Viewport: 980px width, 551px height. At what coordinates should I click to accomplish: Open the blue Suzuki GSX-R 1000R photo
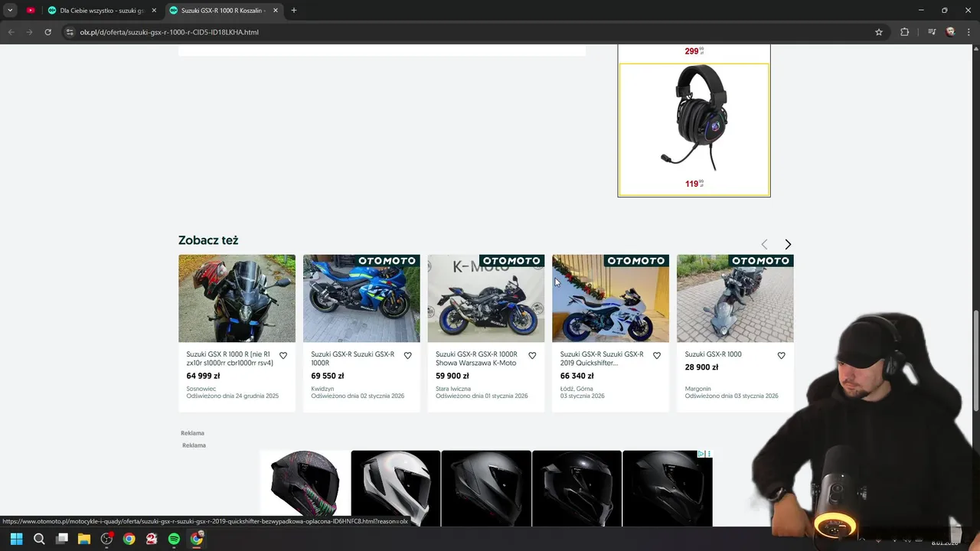(x=361, y=298)
